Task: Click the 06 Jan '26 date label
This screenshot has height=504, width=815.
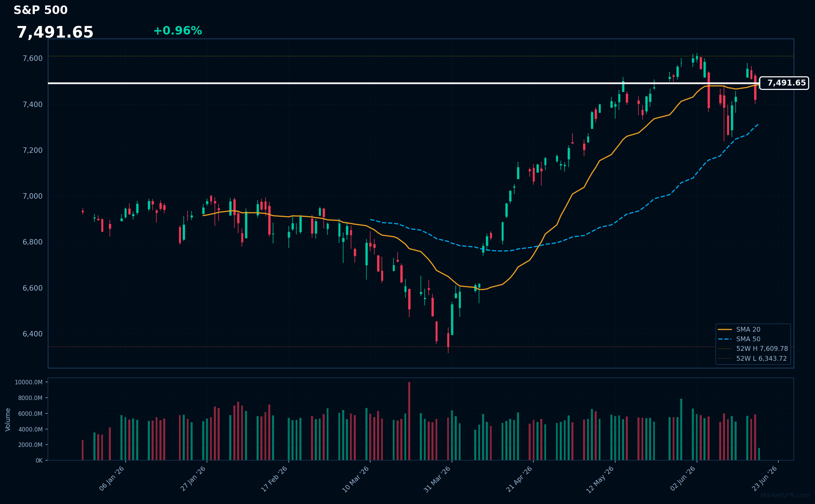Action: point(112,479)
